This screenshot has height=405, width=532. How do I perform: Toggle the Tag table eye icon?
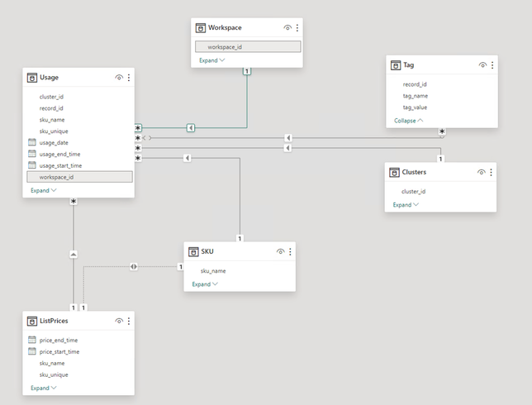[482, 64]
